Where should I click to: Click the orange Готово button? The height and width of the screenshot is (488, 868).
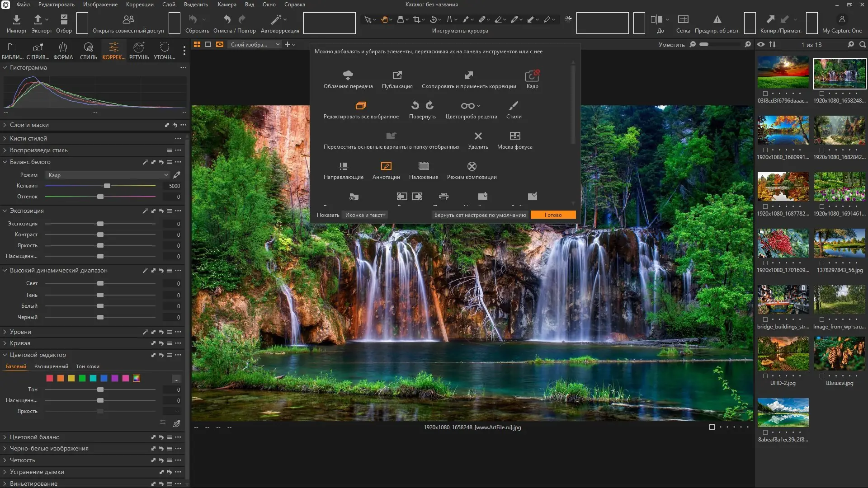pyautogui.click(x=553, y=215)
